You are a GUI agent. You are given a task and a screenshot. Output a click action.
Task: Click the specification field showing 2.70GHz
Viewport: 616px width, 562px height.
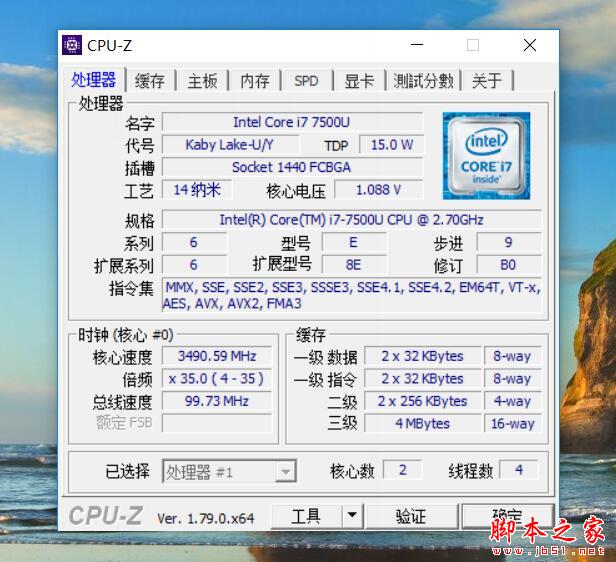point(352,220)
